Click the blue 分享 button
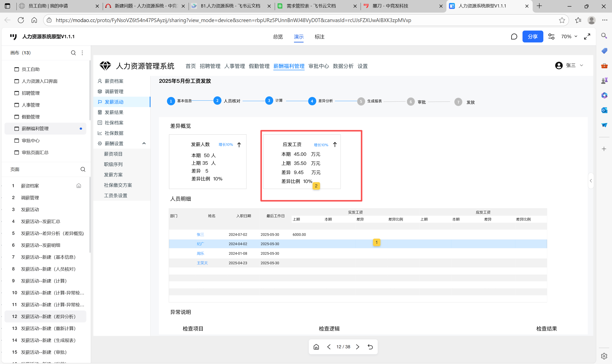 [x=532, y=37]
